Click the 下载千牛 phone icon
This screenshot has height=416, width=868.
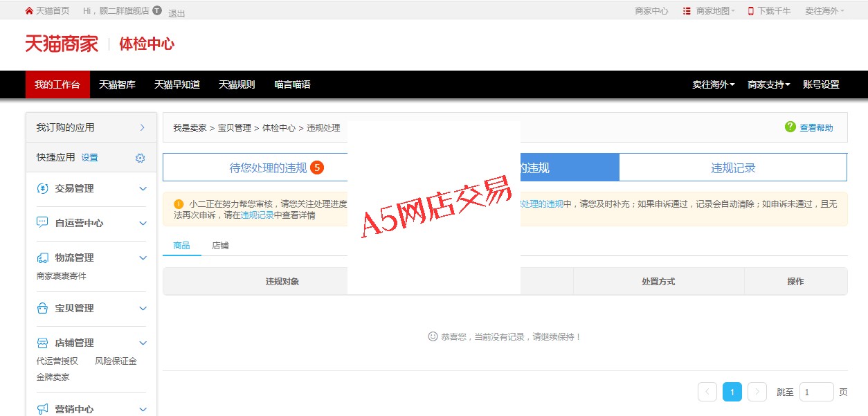click(x=750, y=11)
